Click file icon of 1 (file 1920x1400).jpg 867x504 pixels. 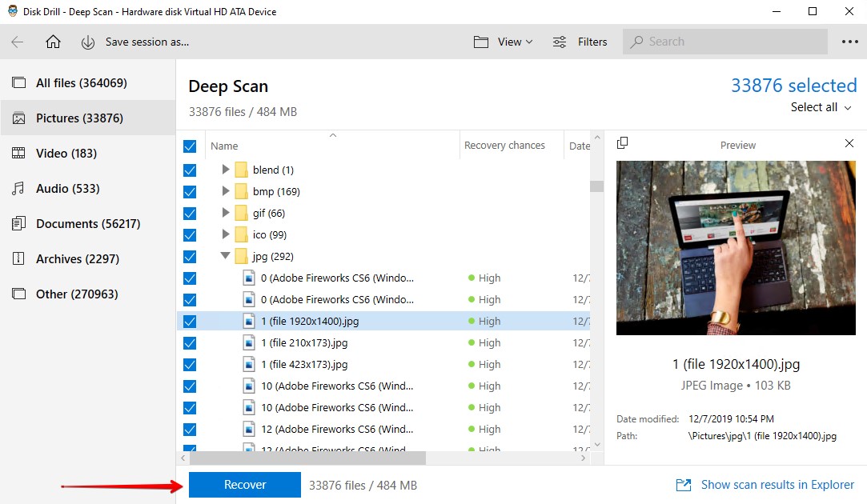[250, 321]
